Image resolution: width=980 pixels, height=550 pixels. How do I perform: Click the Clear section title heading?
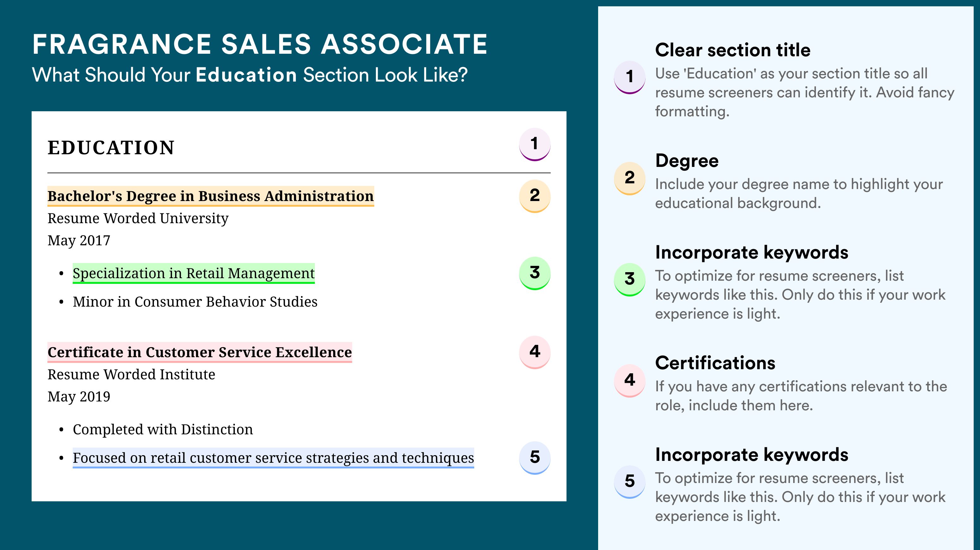(733, 50)
